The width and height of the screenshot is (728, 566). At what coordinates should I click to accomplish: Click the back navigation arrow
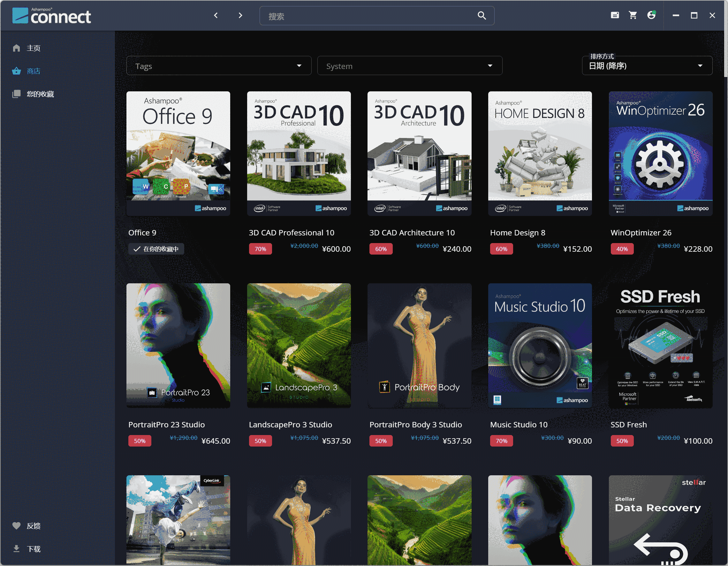click(216, 15)
